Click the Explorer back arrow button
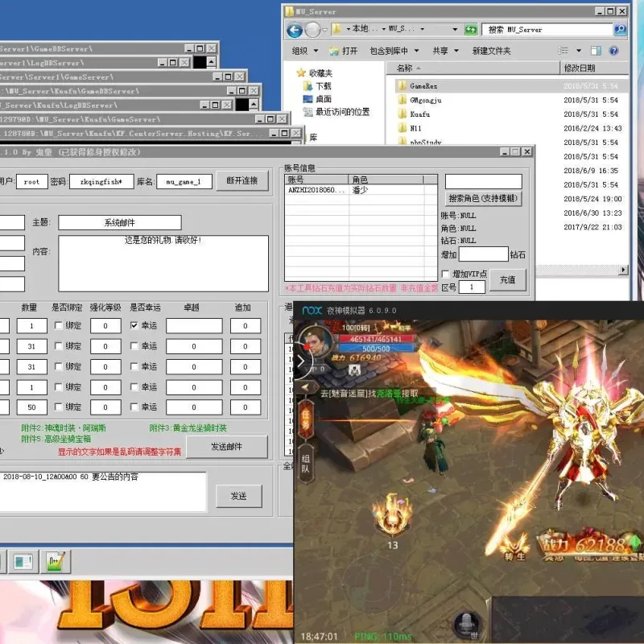Viewport: 644px width, 644px height. (x=295, y=30)
